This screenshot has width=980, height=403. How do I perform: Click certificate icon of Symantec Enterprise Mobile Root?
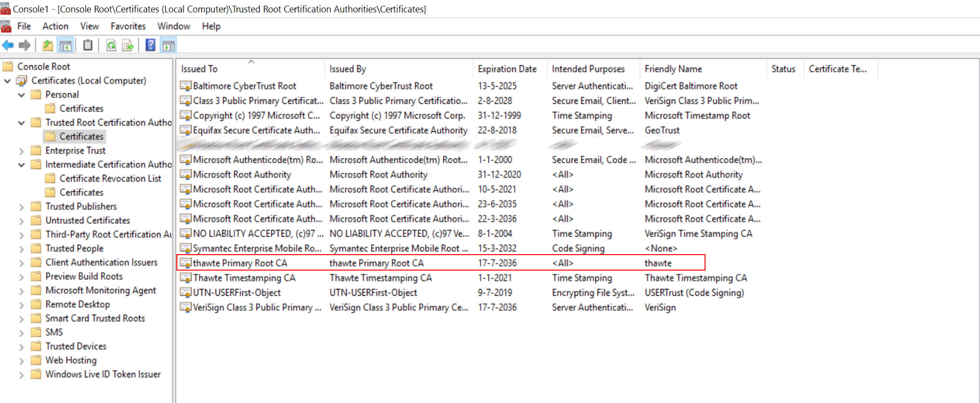point(186,249)
